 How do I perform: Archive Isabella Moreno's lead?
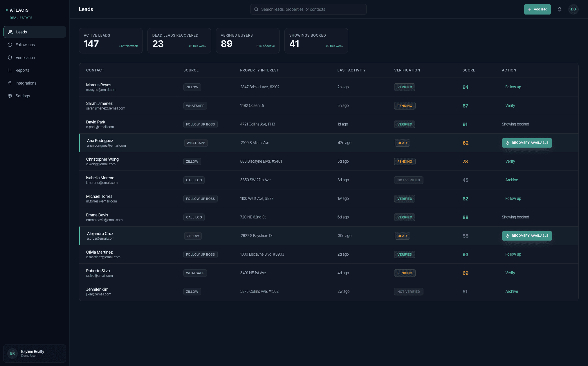click(512, 180)
